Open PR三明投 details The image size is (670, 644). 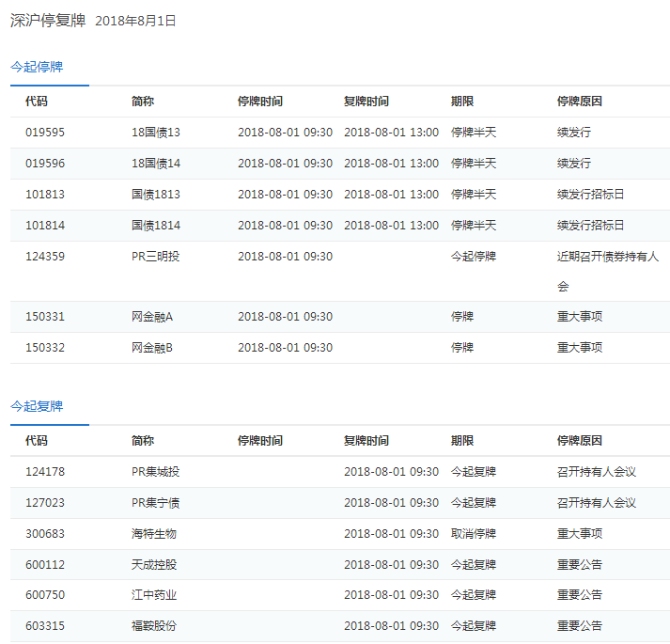(156, 257)
